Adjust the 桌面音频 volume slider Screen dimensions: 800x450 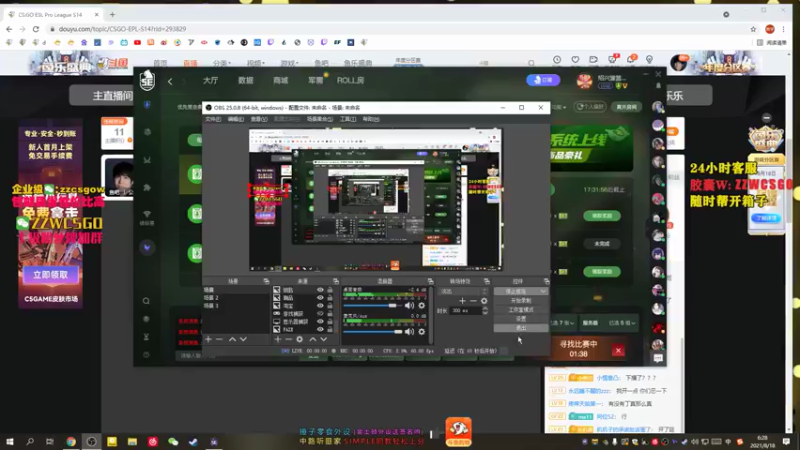(373, 306)
